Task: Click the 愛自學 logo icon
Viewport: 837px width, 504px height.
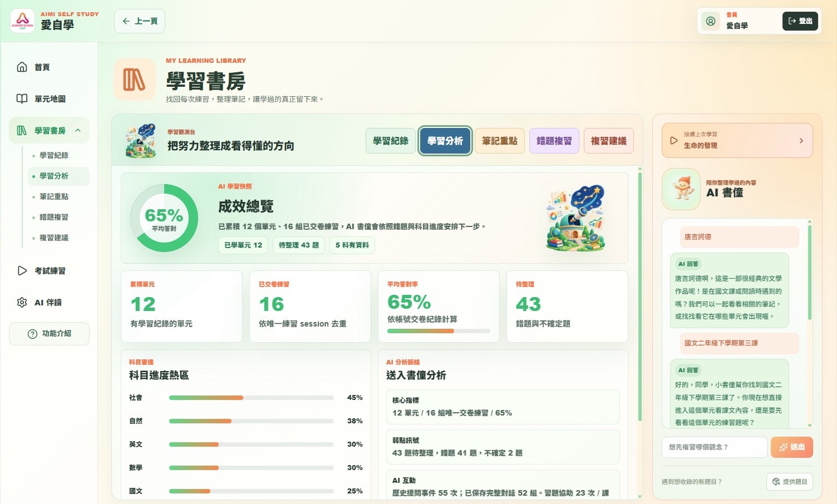Action: (22, 21)
